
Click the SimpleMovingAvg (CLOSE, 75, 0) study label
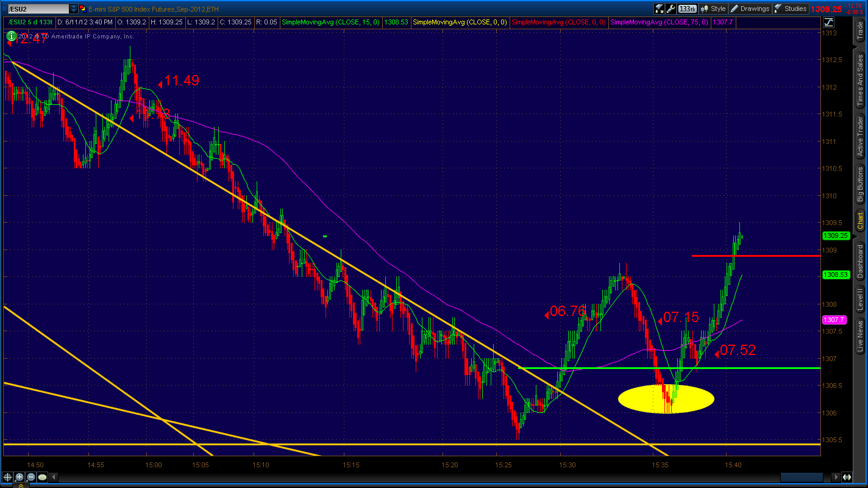(659, 22)
